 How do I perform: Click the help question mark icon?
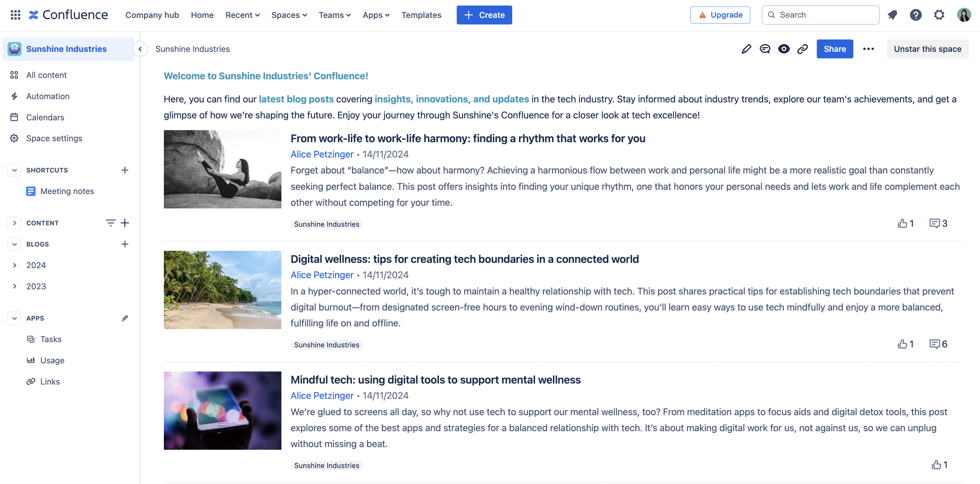(x=915, y=15)
